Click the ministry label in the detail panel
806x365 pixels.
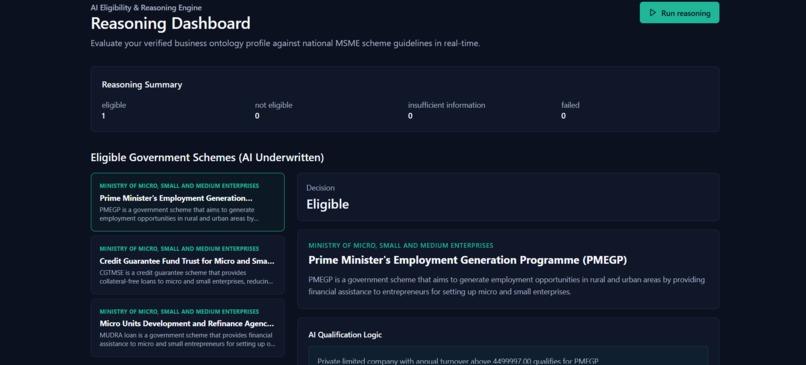coord(400,246)
